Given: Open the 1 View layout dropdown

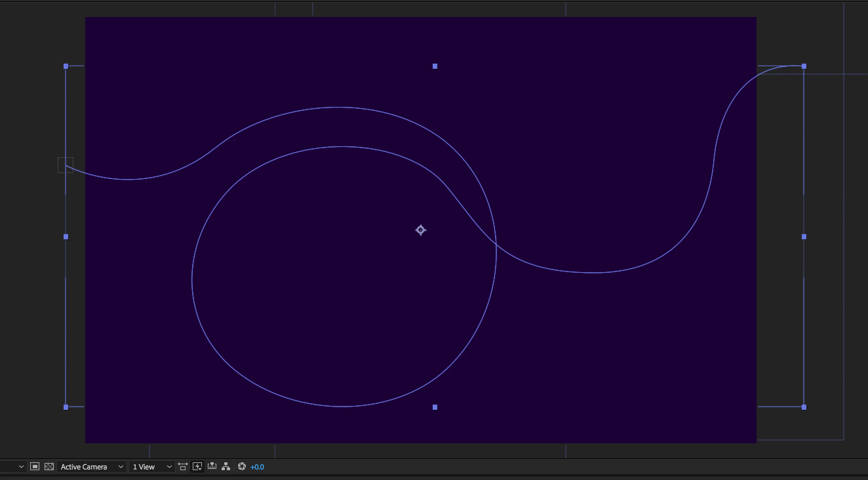Looking at the screenshot, I should [x=152, y=467].
